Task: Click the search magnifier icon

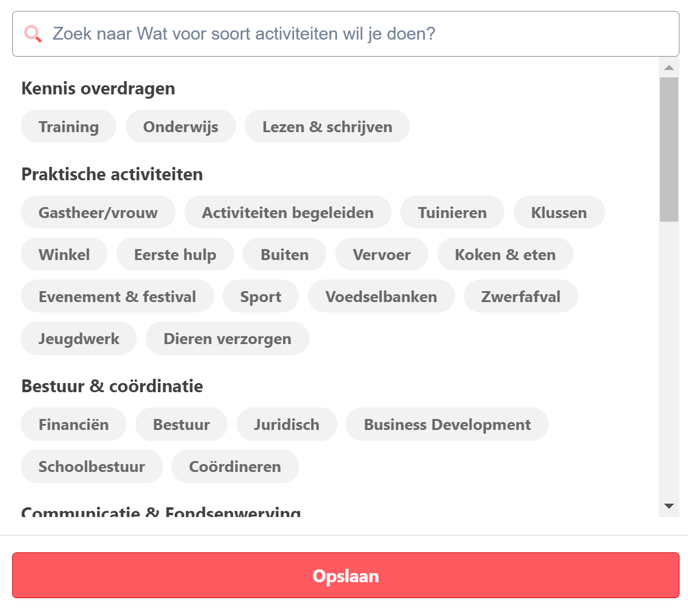Action: [x=33, y=34]
